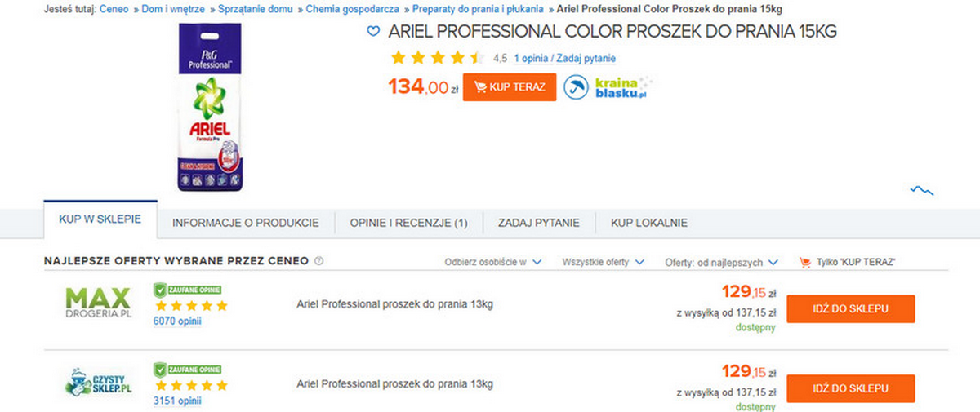980x412 pixels.
Task: Click the info icon beside Najlepsze oferty
Action: 319,262
